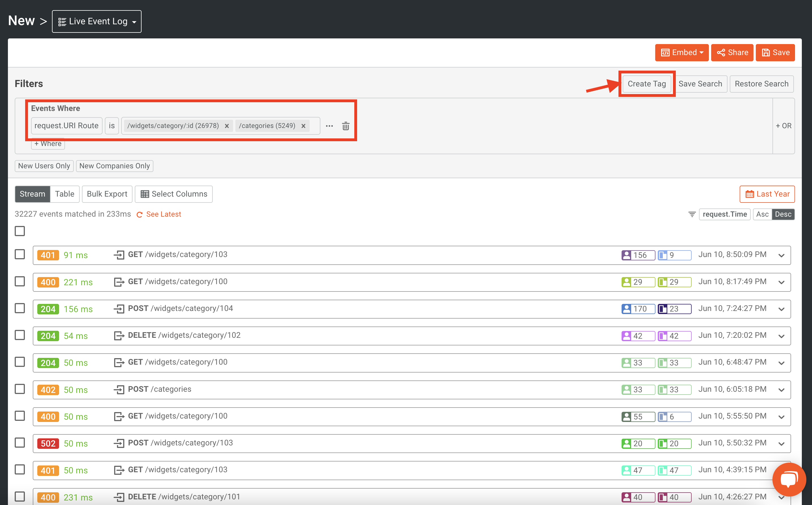812x505 pixels.
Task: Switch to the Table view tab
Action: click(x=64, y=194)
